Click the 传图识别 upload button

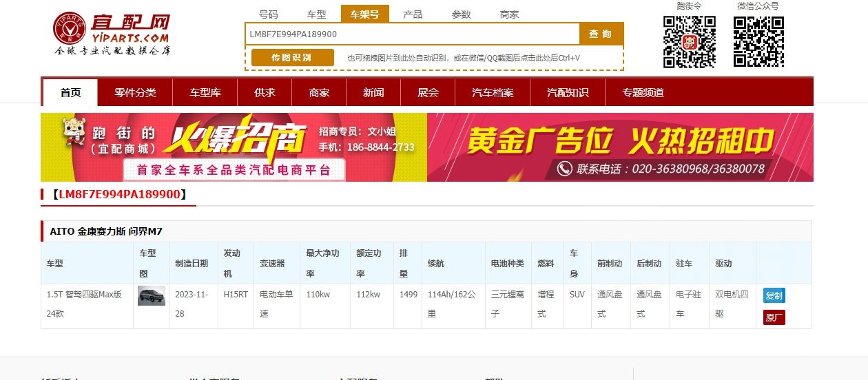coord(292,58)
